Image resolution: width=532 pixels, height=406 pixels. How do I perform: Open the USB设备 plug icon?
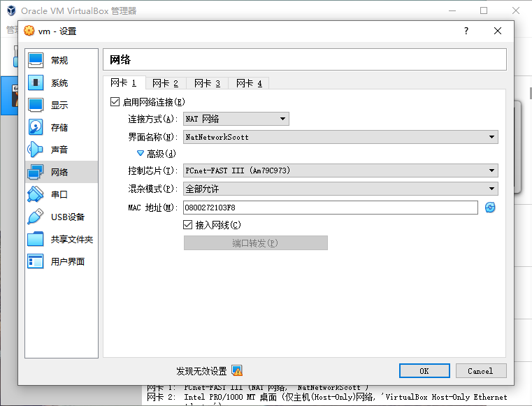coord(36,217)
